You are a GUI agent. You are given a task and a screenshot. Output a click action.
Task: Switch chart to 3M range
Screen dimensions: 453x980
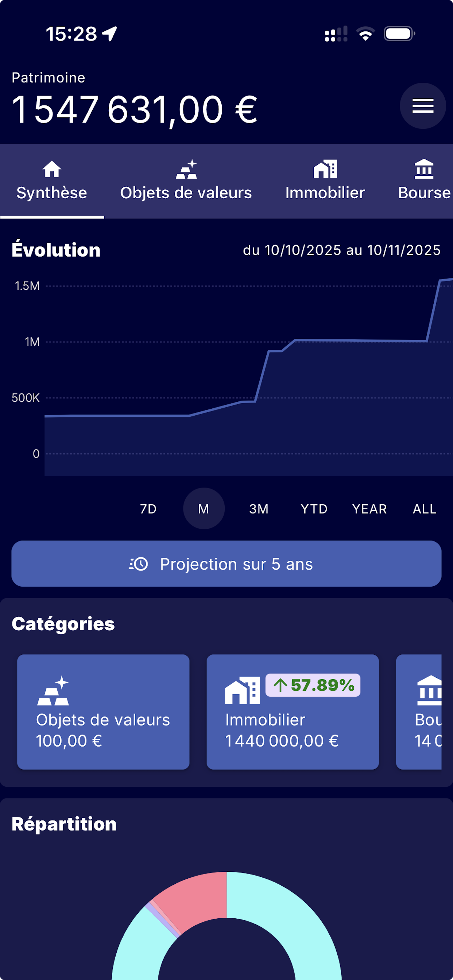(259, 509)
